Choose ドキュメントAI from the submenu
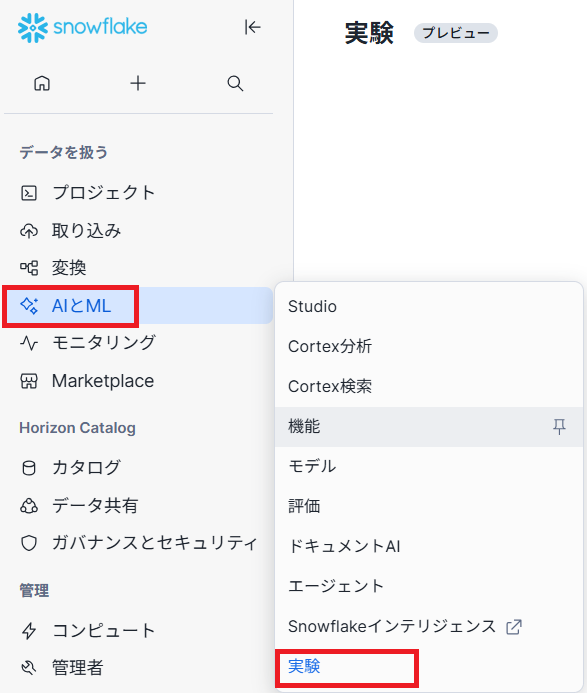 pyautogui.click(x=429, y=547)
